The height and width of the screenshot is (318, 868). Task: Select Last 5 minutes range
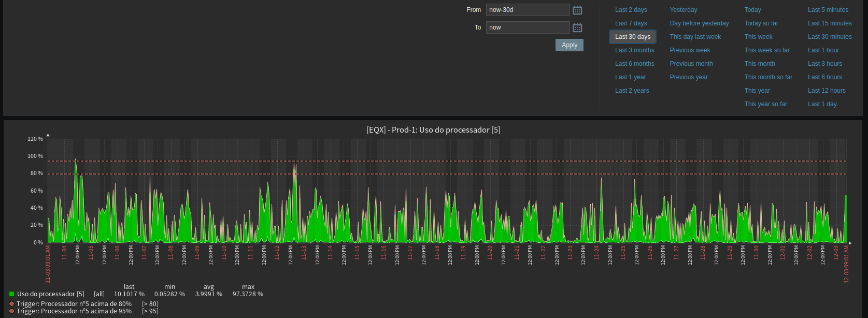click(828, 10)
